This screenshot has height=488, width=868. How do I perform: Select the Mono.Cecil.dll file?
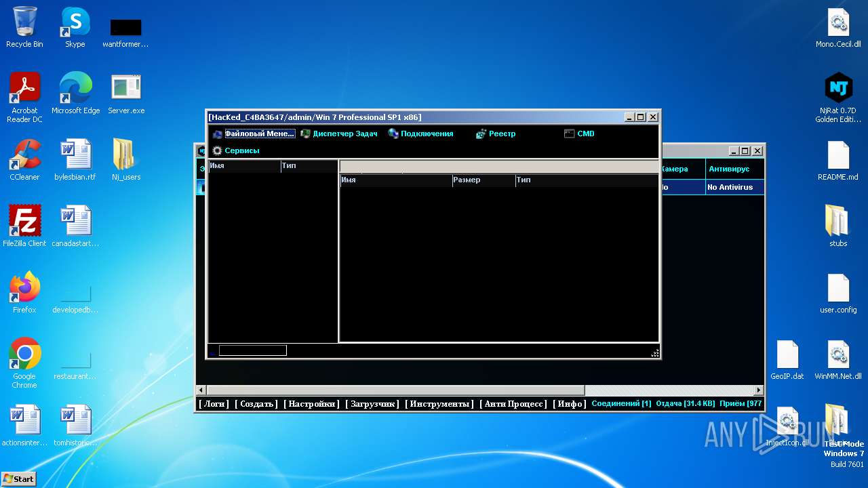coord(838,27)
